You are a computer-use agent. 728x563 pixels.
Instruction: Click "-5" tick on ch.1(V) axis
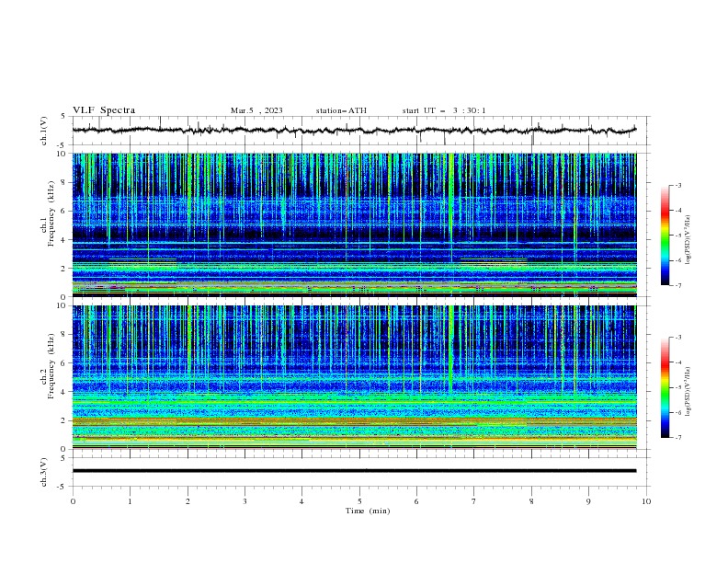tap(62, 145)
